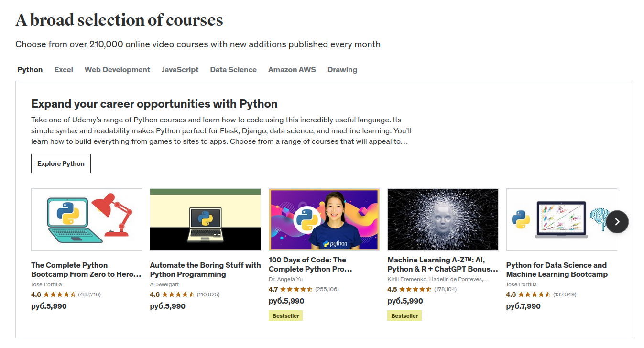Switch to the Amazon AWS tab

[292, 70]
